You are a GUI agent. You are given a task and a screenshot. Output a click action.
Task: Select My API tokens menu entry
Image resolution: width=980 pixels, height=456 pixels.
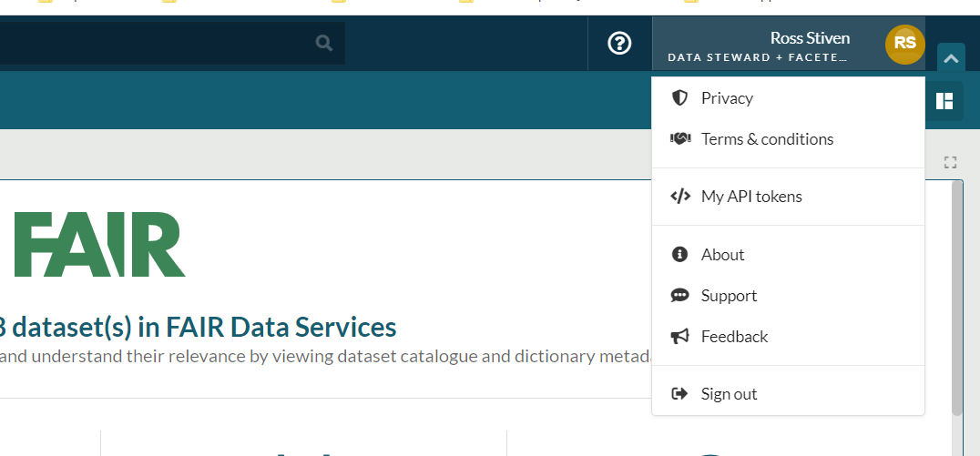point(751,197)
